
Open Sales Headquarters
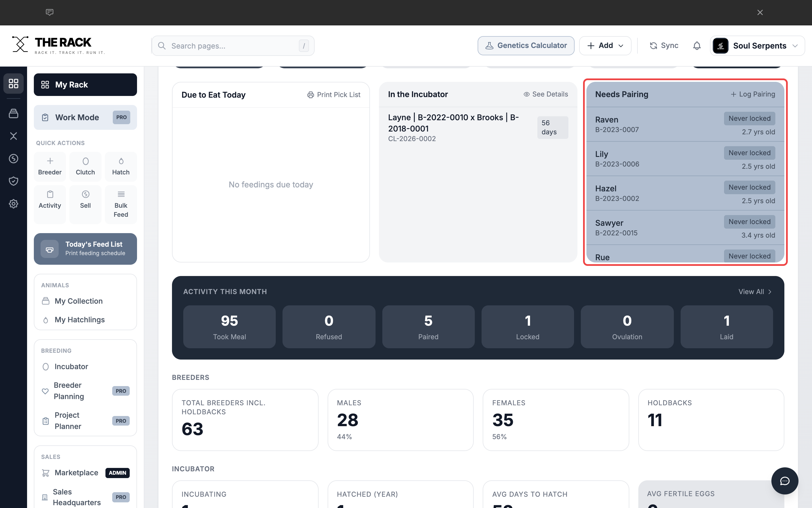click(85, 497)
